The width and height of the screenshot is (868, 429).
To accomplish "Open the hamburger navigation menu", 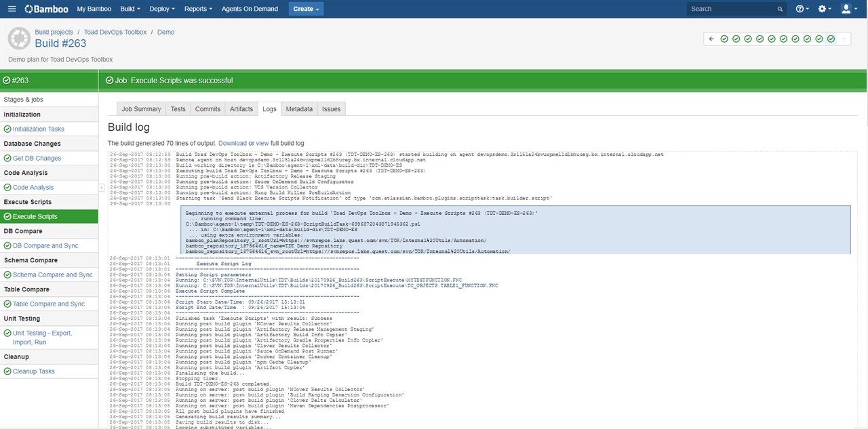I will 12,9.
